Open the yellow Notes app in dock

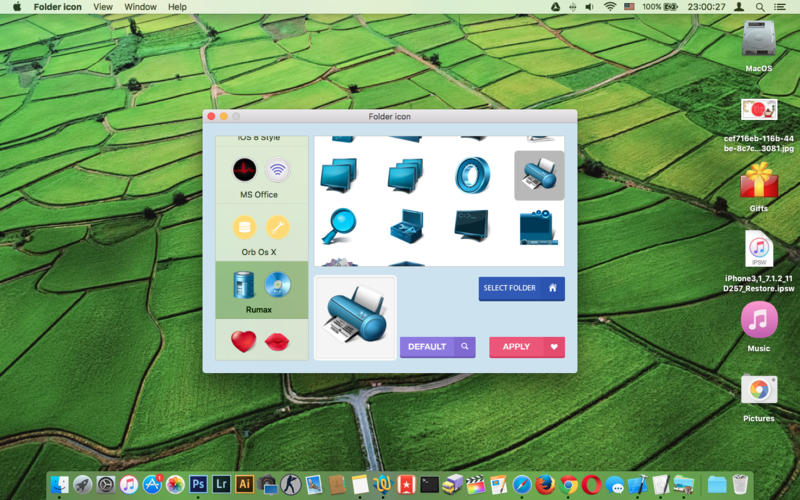pos(360,484)
